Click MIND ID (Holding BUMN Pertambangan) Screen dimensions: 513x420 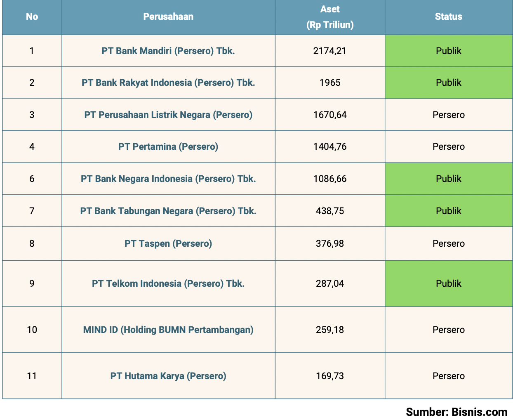(x=168, y=330)
